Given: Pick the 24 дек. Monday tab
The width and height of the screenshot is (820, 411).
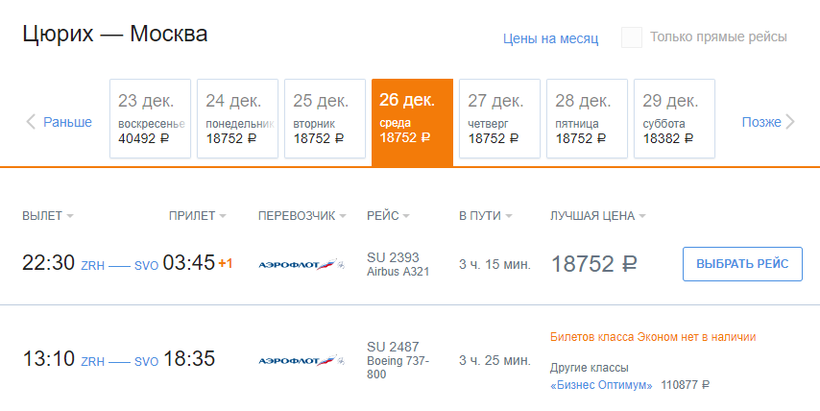Looking at the screenshot, I should click(x=237, y=118).
